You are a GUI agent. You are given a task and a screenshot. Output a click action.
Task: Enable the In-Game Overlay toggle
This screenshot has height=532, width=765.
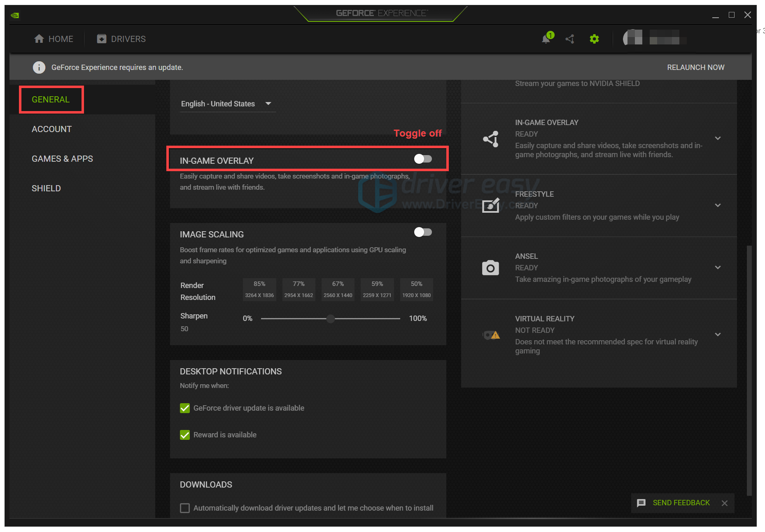[x=423, y=159]
